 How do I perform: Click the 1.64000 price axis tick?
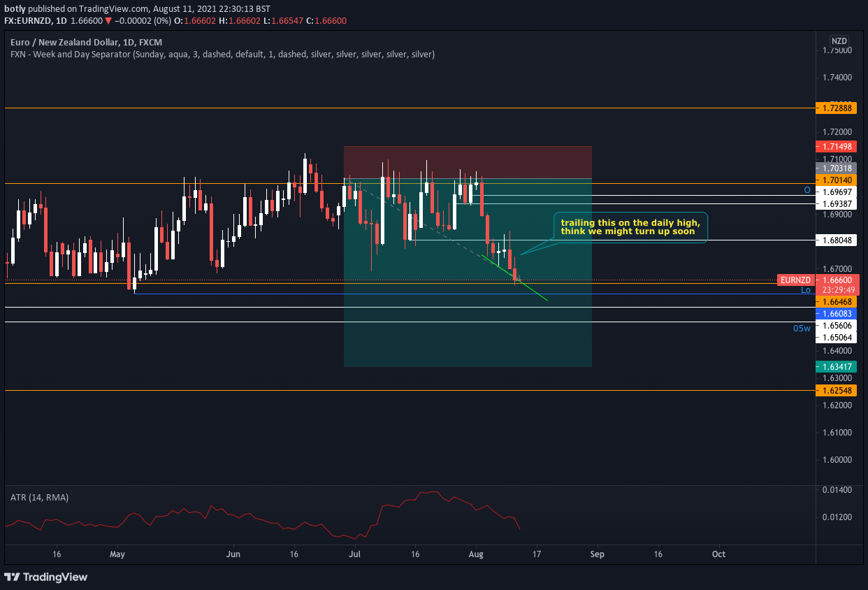[x=836, y=351]
